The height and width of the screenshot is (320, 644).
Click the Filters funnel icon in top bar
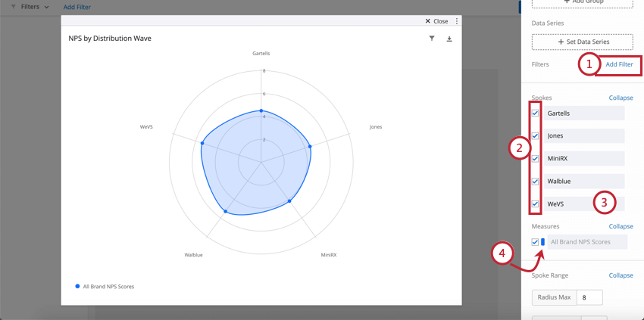[14, 7]
